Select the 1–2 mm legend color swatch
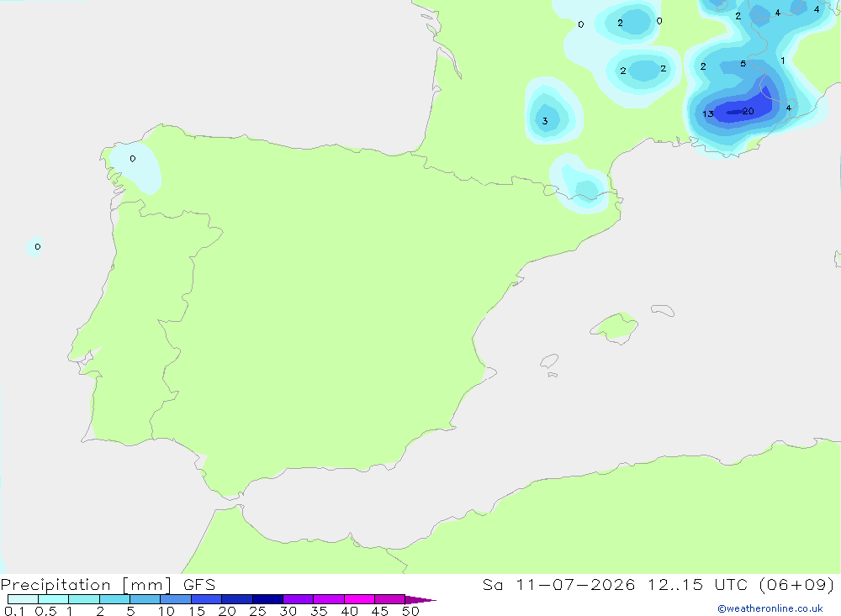The width and height of the screenshot is (841, 616). 84,599
